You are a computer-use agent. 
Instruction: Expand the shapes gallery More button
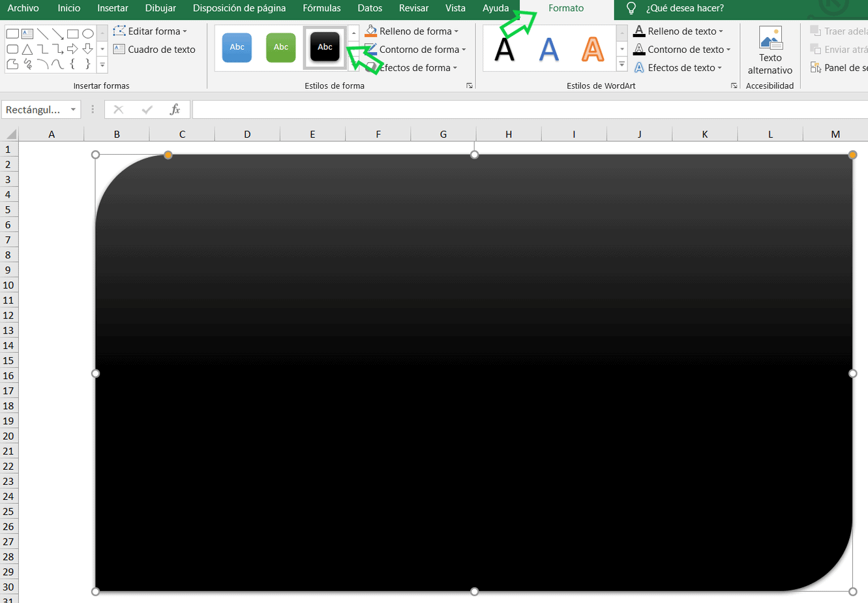pos(102,65)
